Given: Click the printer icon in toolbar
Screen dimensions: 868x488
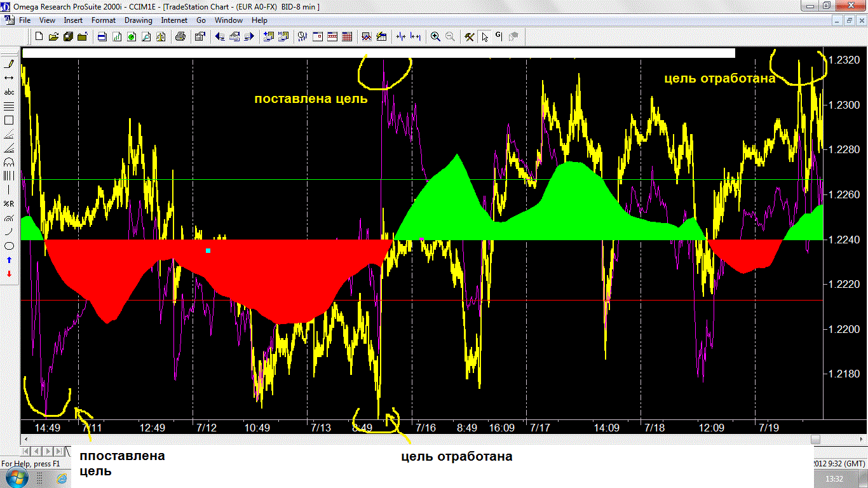Looking at the screenshot, I should [x=180, y=37].
